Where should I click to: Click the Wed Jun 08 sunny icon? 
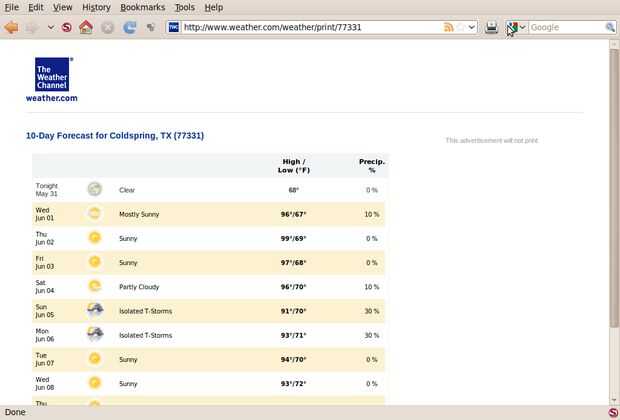pyautogui.click(x=95, y=383)
